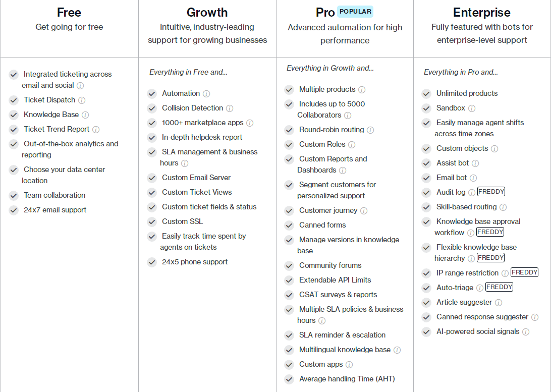Click info icon beside Knowledge Base
Viewport: 551px width, 392px height.
pos(85,115)
